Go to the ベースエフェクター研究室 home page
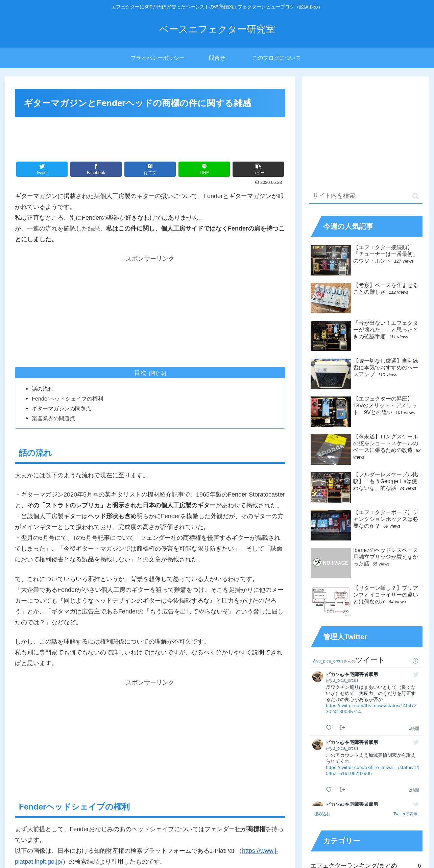Image resolution: width=434 pixels, height=868 pixels. (x=217, y=29)
